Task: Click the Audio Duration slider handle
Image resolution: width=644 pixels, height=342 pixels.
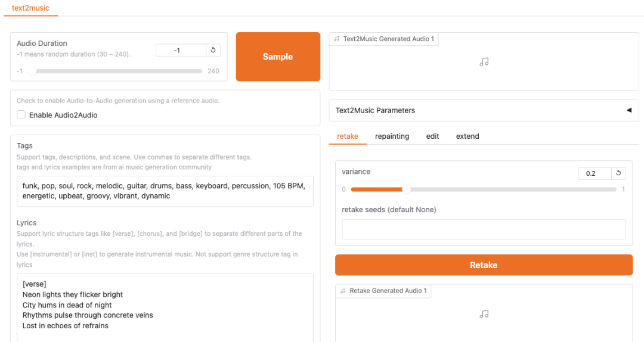Action: pos(33,71)
